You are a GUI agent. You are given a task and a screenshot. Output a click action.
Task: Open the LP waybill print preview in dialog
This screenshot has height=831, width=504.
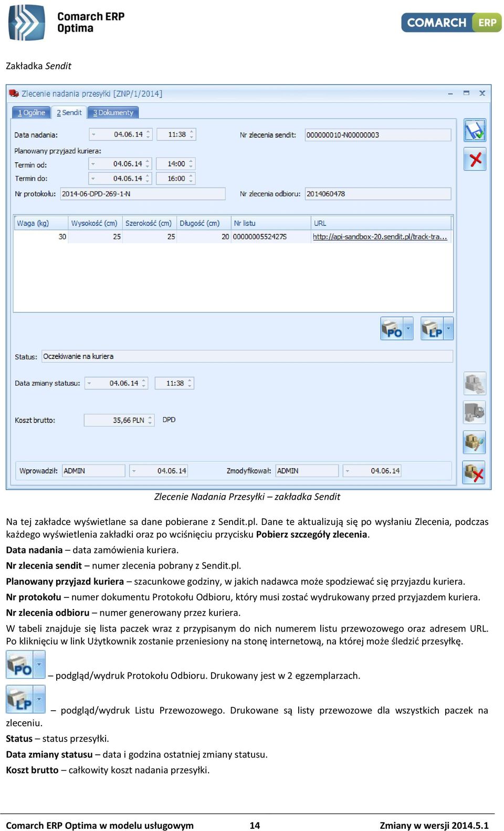tap(432, 329)
